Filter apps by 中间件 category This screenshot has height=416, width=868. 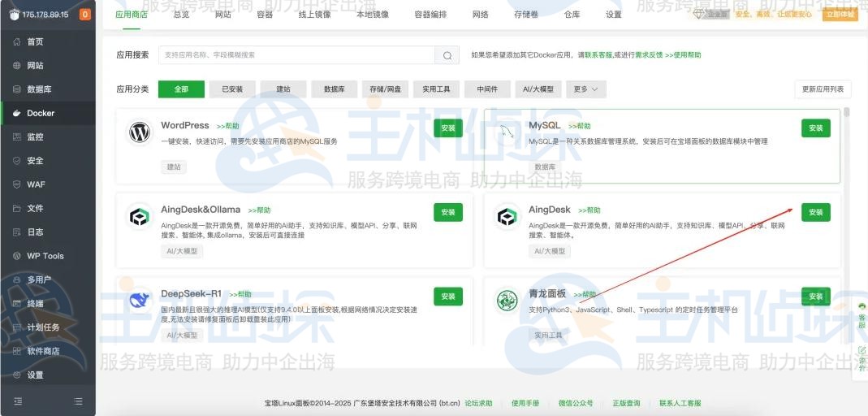(487, 89)
